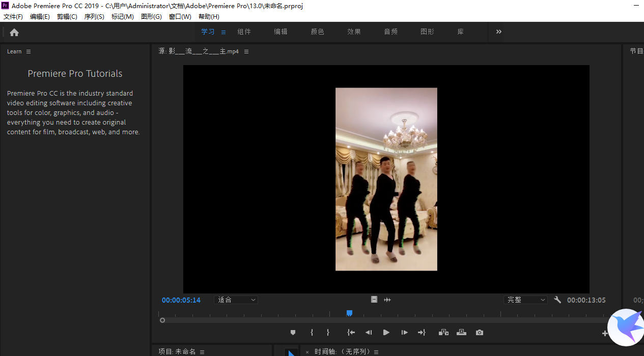
Task: Export frame with camera icon
Action: click(x=480, y=333)
